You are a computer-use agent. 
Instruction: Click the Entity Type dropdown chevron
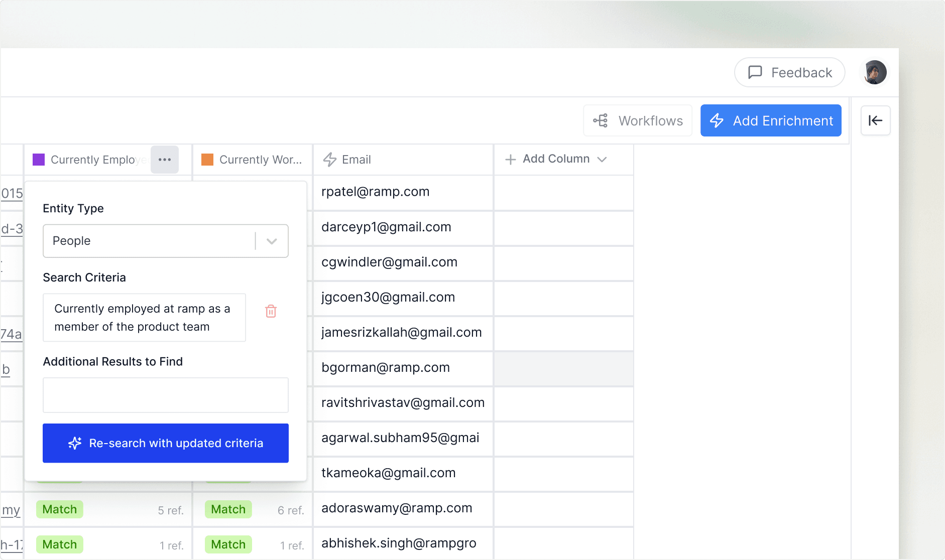[x=272, y=241]
